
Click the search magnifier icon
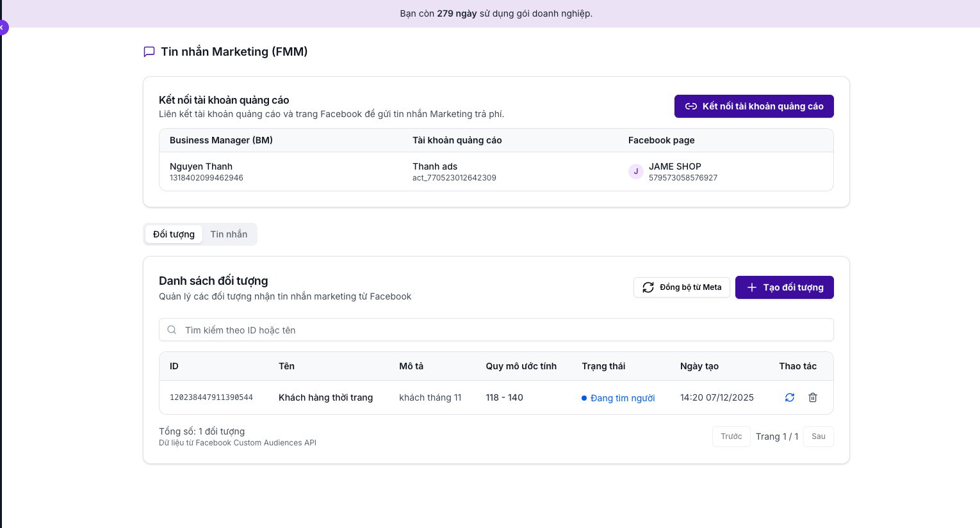pos(172,330)
